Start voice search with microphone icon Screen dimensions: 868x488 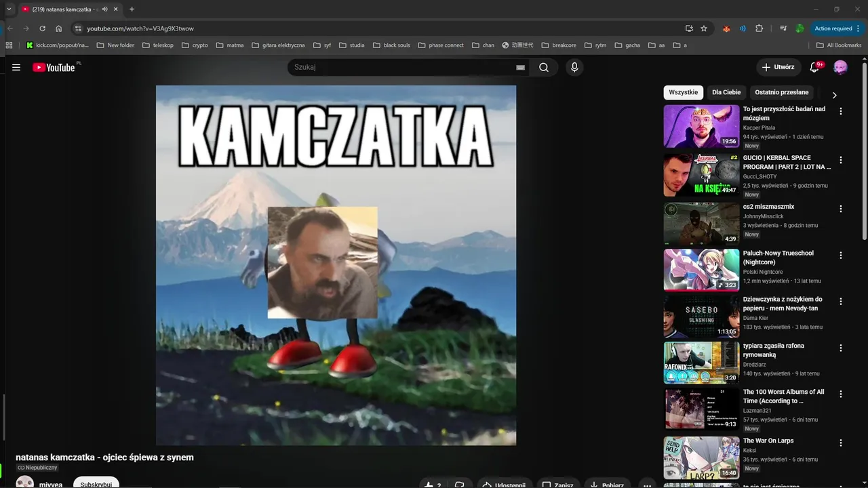(x=574, y=67)
